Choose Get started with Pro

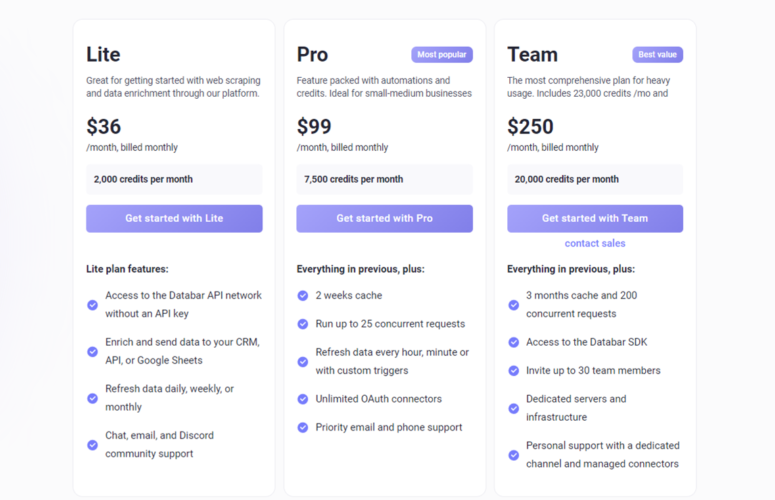click(385, 218)
